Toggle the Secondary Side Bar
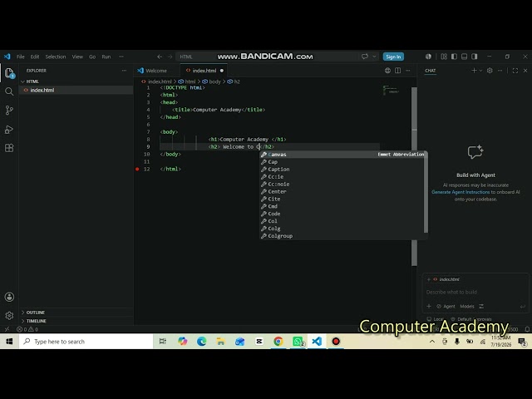Screen dimensions: 532x399 point(475,57)
